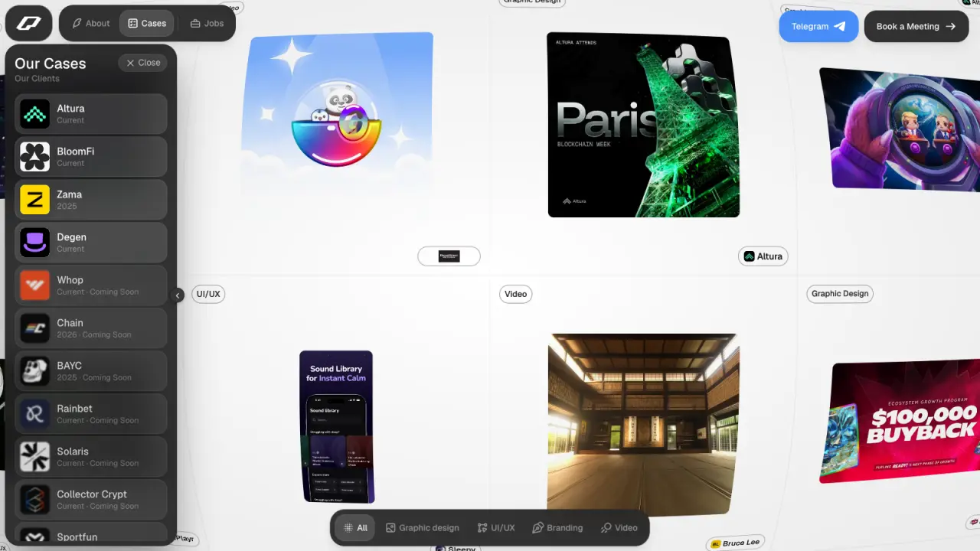Click the Bruce Lee tag
The height and width of the screenshot is (551, 980).
[x=735, y=543]
